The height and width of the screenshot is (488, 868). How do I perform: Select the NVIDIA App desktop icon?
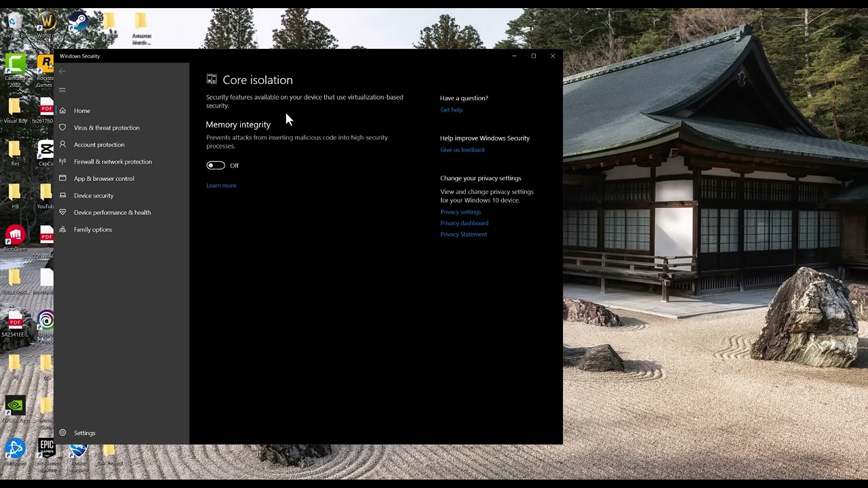pyautogui.click(x=15, y=409)
